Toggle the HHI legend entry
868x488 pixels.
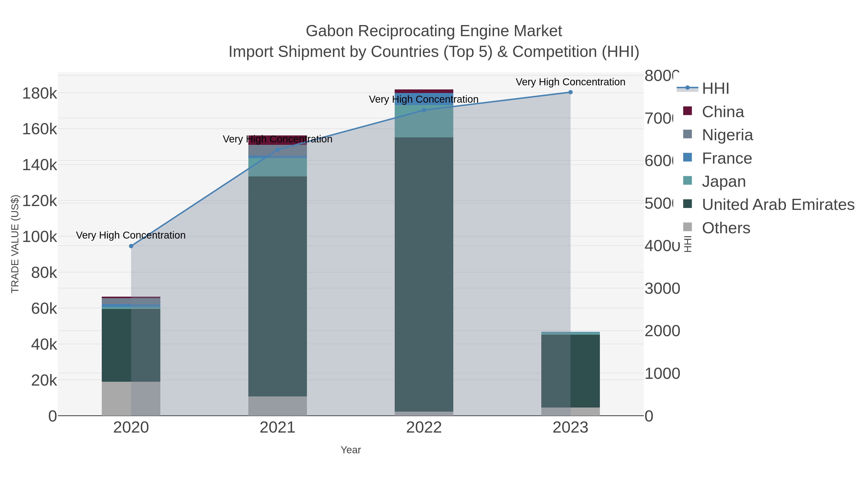703,89
